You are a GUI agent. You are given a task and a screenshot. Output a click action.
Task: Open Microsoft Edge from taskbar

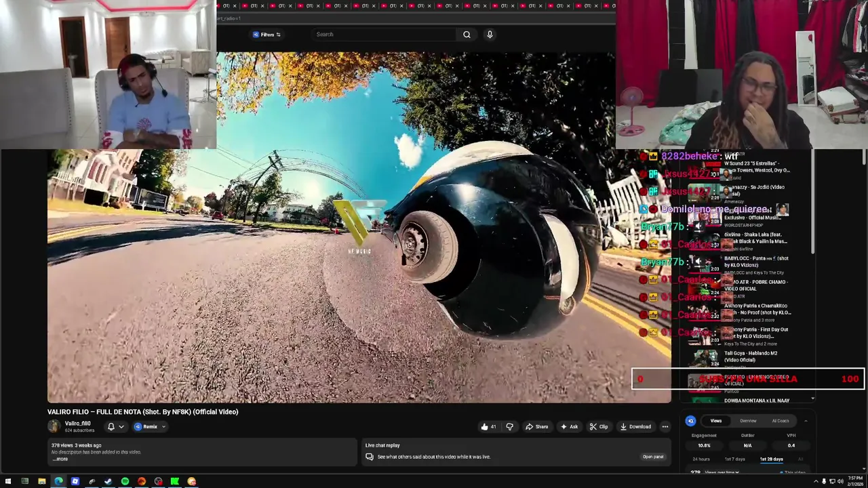point(58,481)
